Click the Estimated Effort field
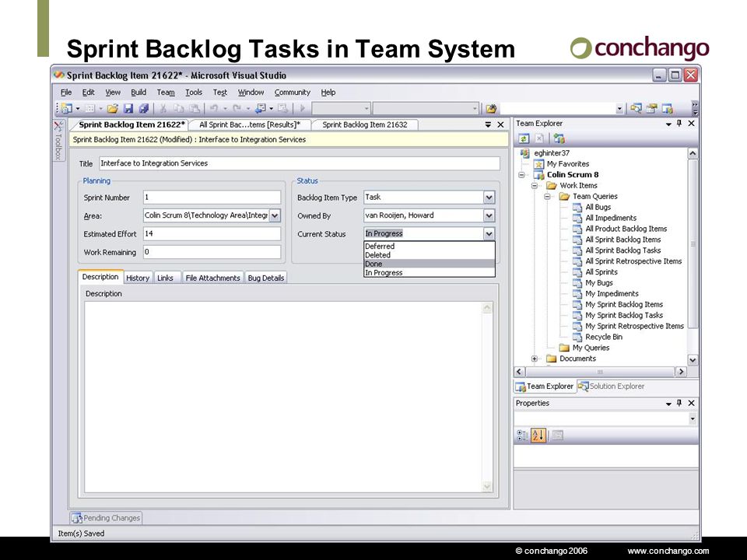The image size is (747, 560). pyautogui.click(x=212, y=234)
